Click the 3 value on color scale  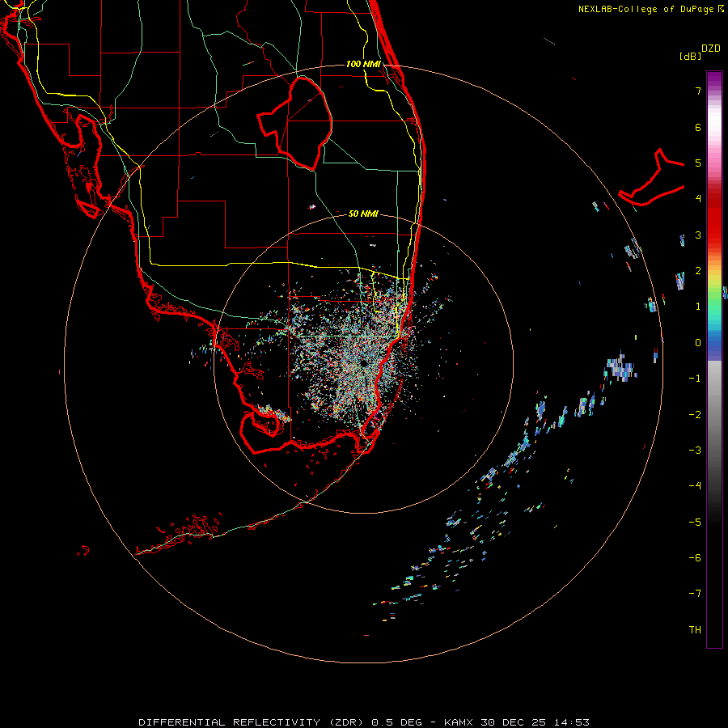point(698,235)
